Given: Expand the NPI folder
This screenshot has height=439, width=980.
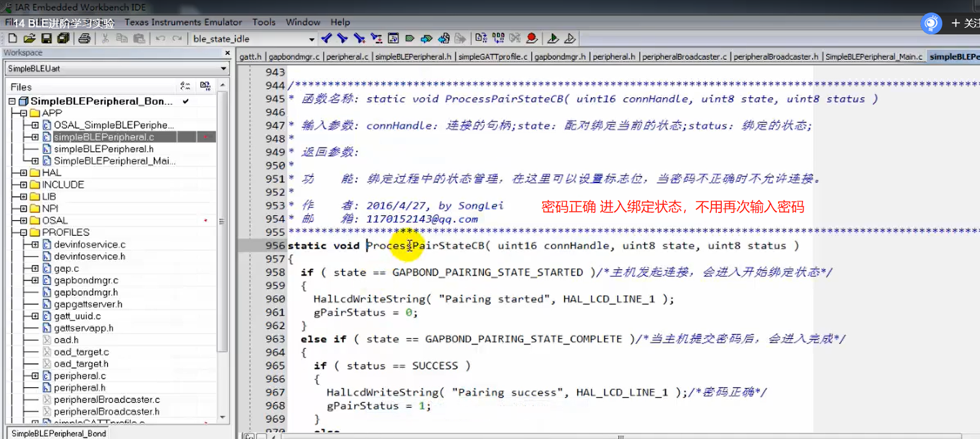Looking at the screenshot, I should [23, 209].
